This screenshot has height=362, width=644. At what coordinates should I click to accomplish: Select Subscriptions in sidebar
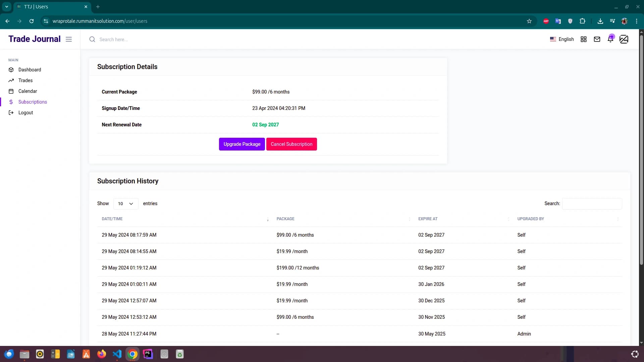click(33, 102)
